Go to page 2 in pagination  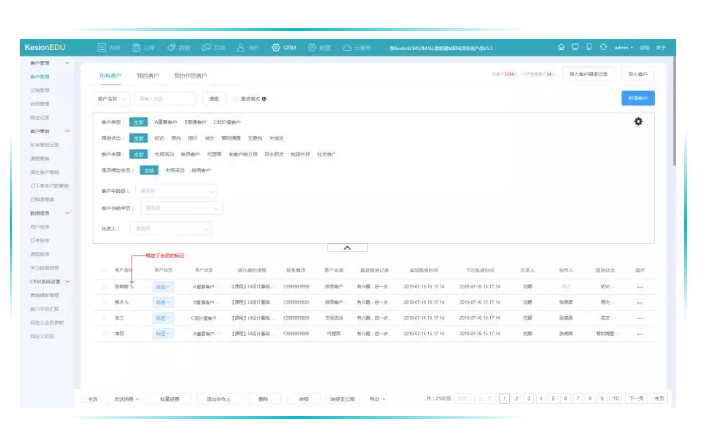[x=517, y=398]
